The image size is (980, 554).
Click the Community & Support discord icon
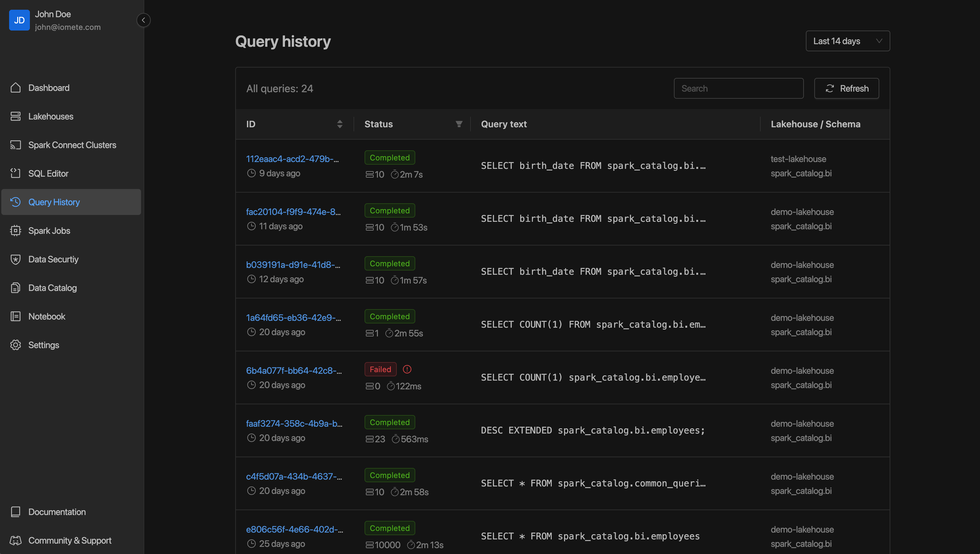[16, 540]
